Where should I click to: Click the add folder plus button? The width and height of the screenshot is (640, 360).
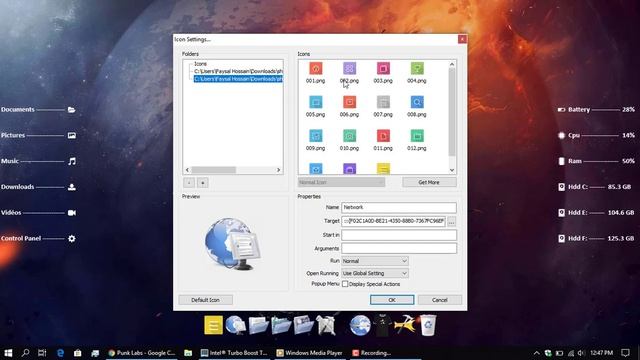click(202, 183)
